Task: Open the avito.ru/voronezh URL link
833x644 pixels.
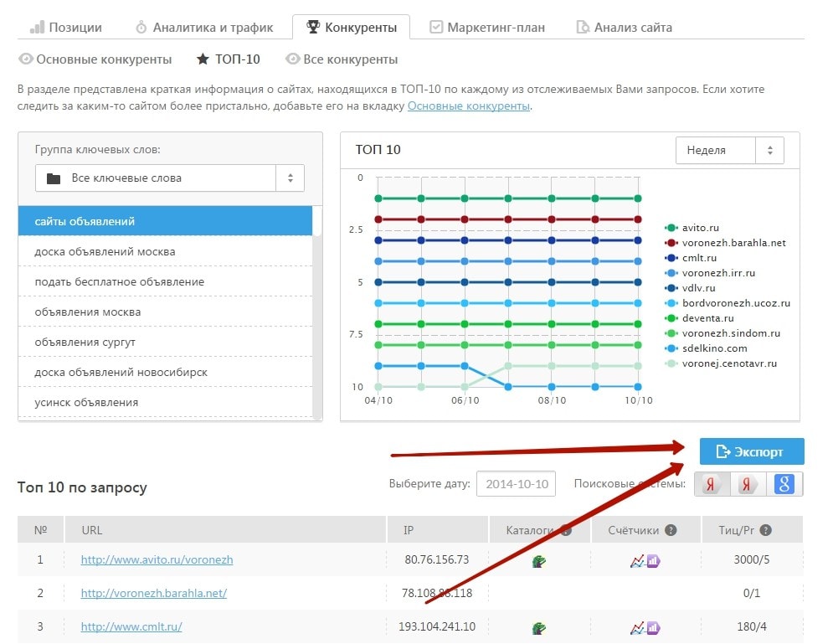Action: (x=157, y=559)
